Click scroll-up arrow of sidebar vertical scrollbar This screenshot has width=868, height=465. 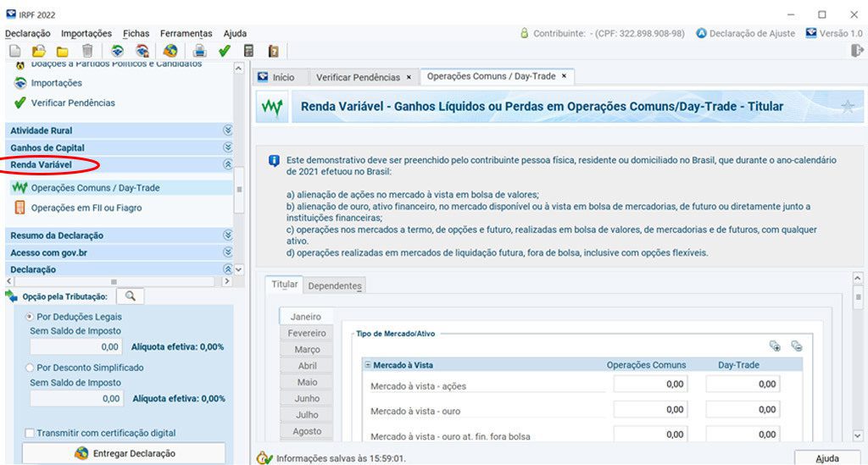(x=238, y=68)
